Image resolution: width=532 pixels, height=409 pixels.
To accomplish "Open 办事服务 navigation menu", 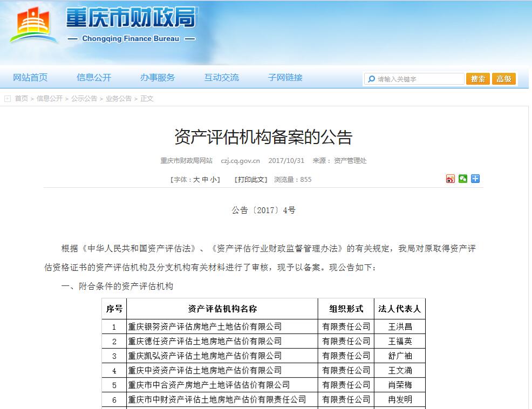I will click(158, 78).
